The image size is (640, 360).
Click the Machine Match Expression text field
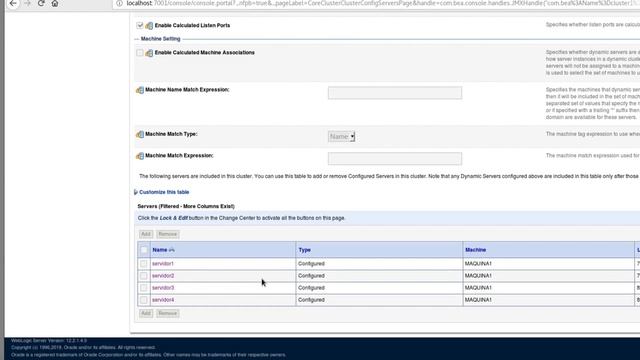point(395,158)
